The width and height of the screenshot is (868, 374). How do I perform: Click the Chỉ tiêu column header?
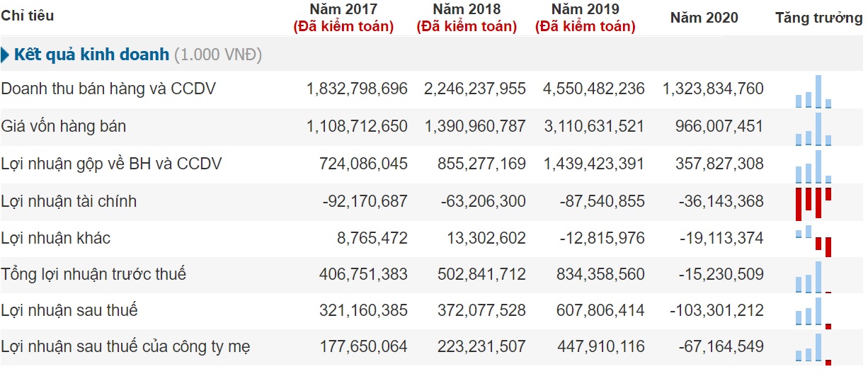pos(27,16)
